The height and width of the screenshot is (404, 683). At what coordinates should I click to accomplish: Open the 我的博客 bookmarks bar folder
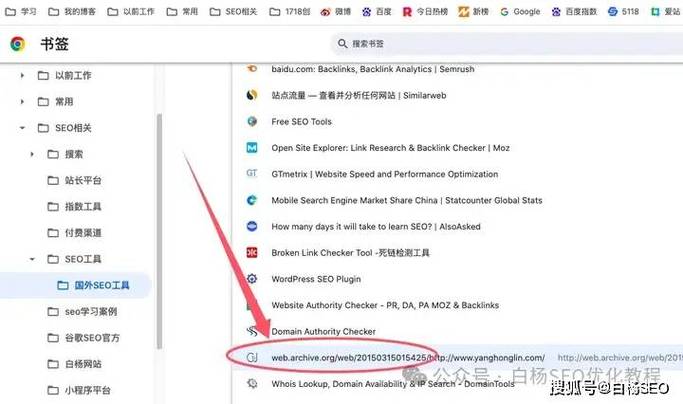(x=72, y=12)
